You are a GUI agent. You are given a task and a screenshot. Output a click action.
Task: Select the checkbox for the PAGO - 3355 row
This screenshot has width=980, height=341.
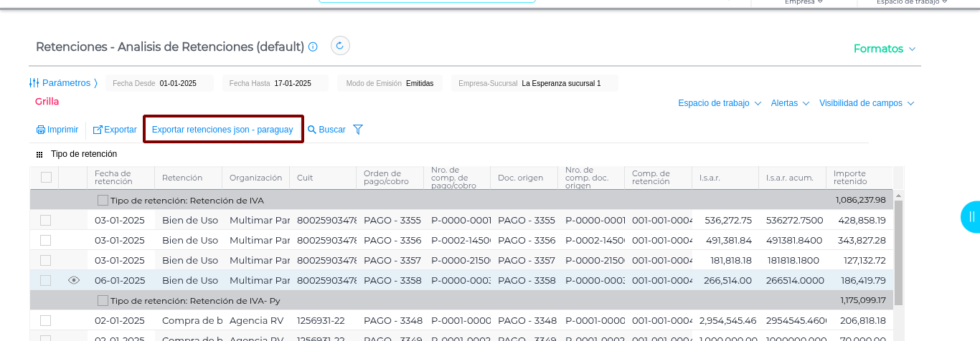point(46,220)
